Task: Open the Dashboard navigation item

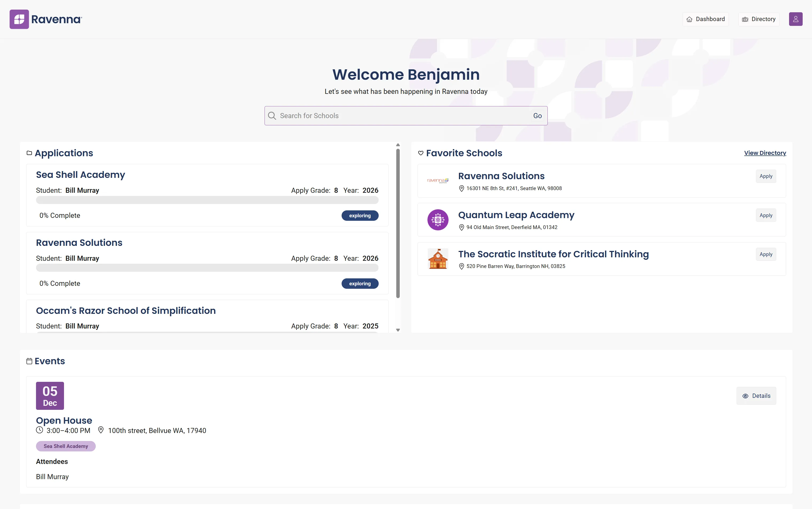Action: coord(705,19)
